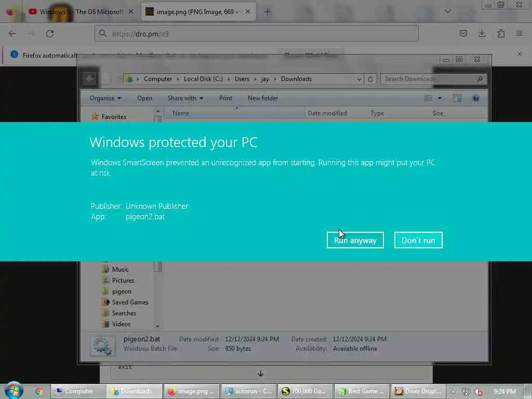
Task: Switch to Computer taskbar window
Action: [x=78, y=391]
